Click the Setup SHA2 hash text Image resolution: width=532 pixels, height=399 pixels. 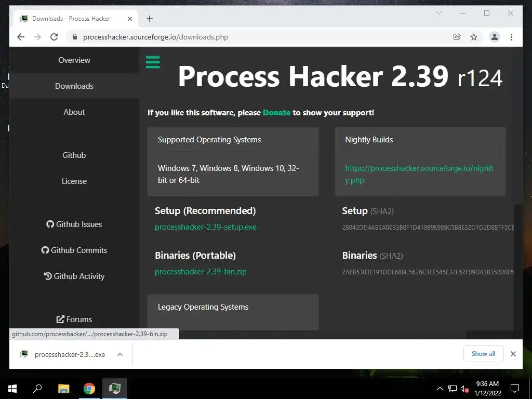428,228
